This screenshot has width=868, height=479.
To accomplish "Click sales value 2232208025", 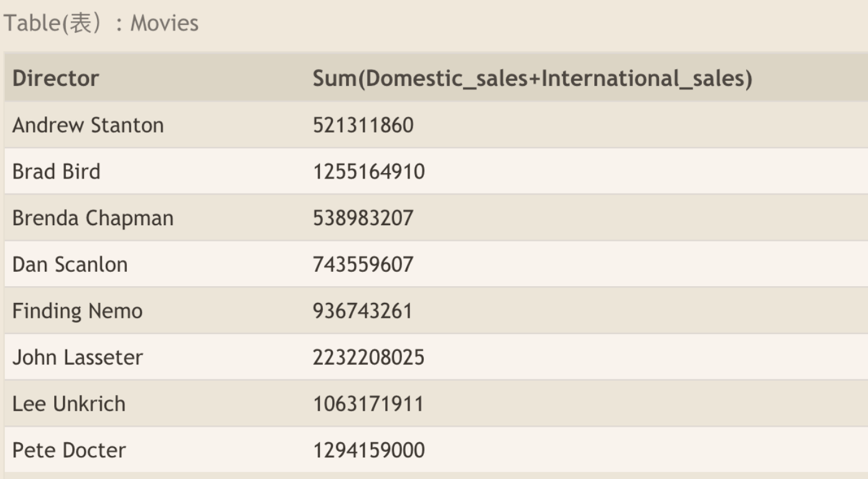I will [368, 357].
